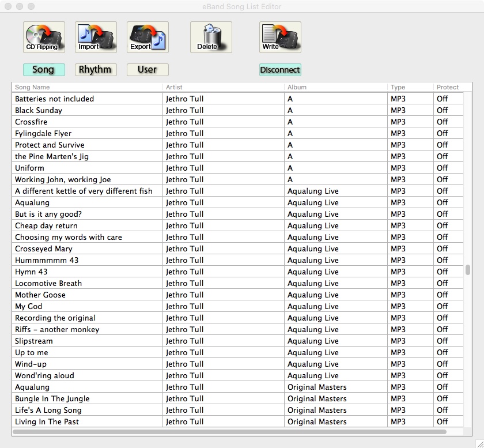484x448 pixels.
Task: Open the CD Ripping tool
Action: click(44, 37)
